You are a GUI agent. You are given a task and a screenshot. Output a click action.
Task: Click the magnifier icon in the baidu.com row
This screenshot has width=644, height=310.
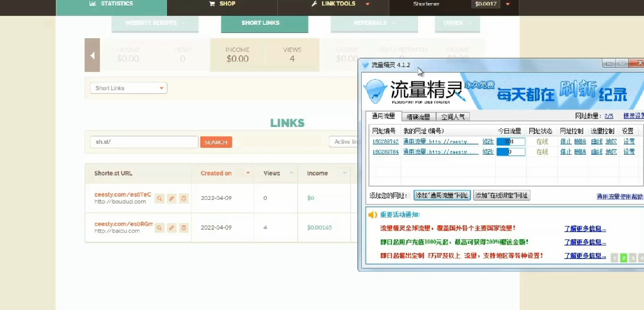coord(159,228)
